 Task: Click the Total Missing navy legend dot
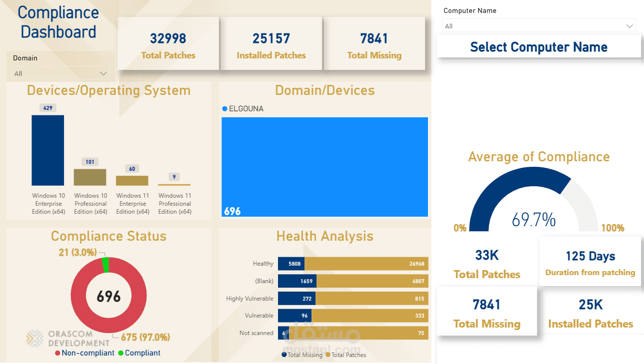pyautogui.click(x=284, y=355)
